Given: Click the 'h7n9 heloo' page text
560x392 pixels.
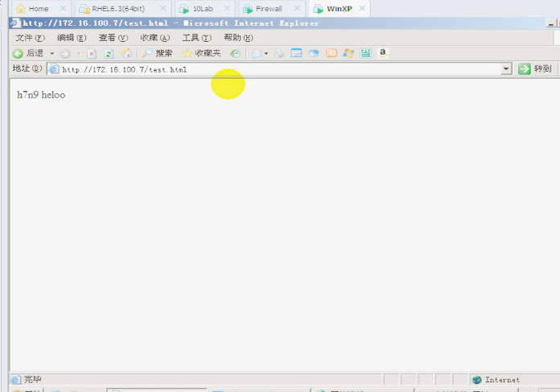Looking at the screenshot, I should click(41, 95).
